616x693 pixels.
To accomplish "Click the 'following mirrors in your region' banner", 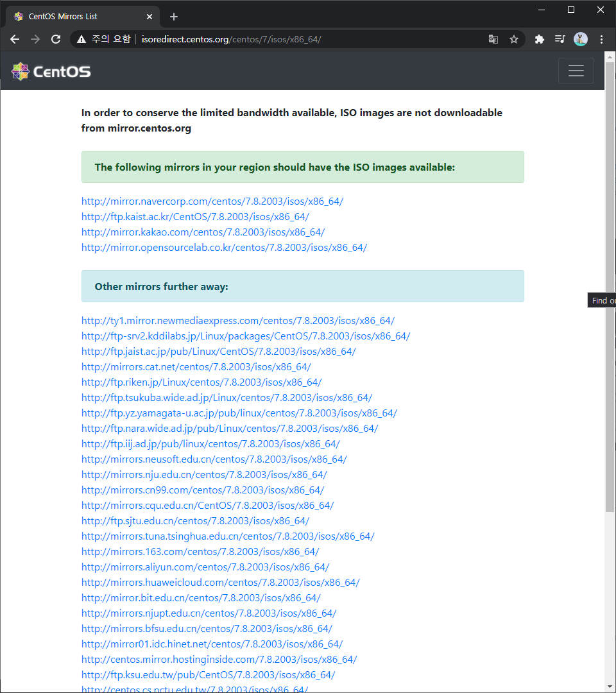I will click(303, 167).
